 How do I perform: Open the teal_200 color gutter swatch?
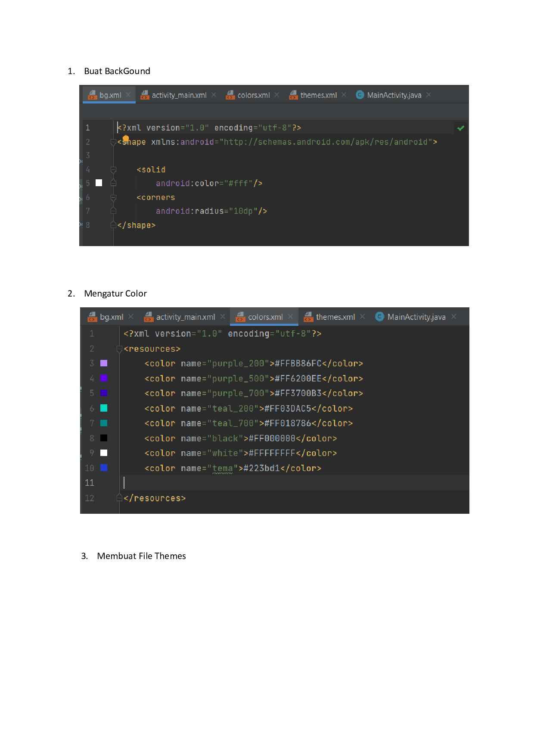point(104,408)
